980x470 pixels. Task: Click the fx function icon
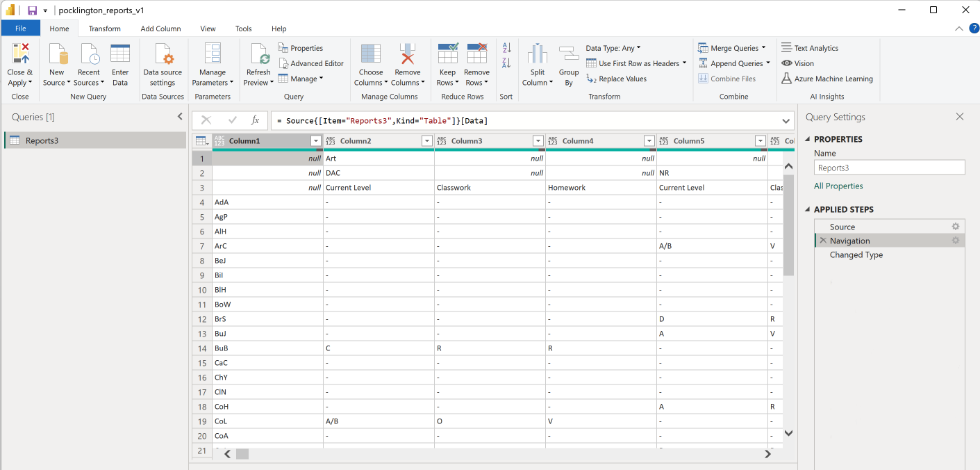coord(256,120)
